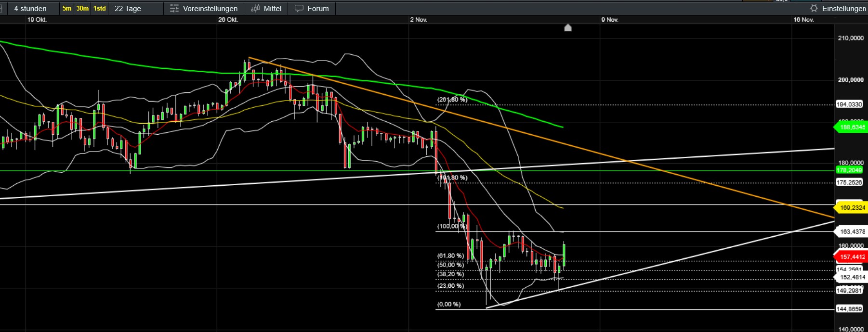Click the Einstellungen gear icon

[814, 8]
